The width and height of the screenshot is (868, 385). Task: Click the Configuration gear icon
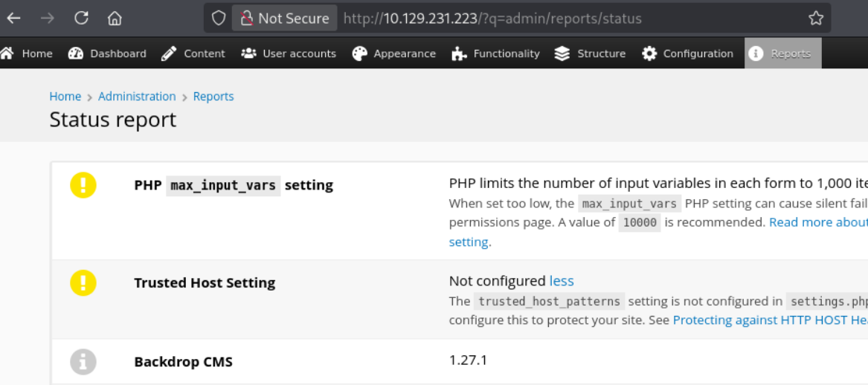coord(649,53)
